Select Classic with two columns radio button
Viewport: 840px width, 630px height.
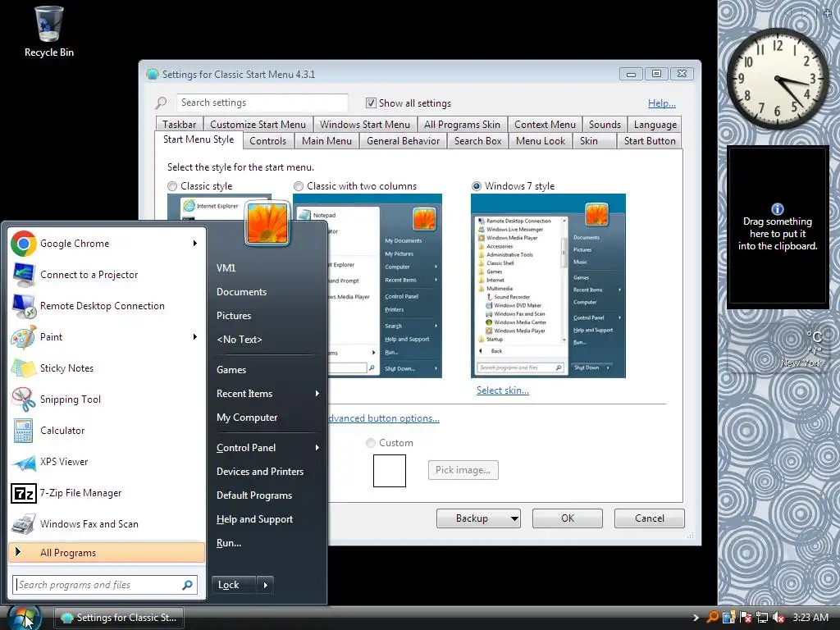coord(299,186)
